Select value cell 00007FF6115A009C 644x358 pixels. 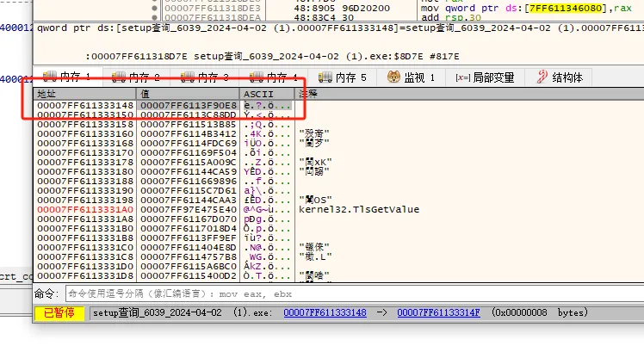pos(189,162)
